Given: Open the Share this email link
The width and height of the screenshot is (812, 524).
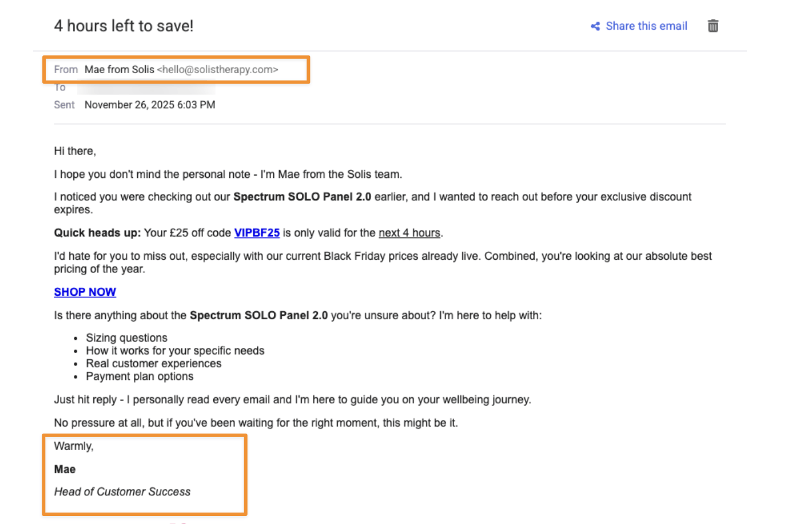Looking at the screenshot, I should tap(646, 26).
